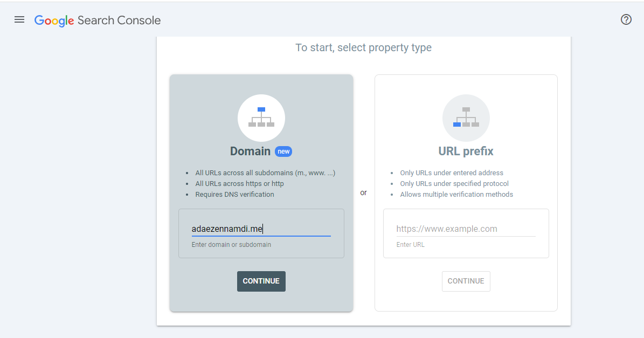Viewport: 644px width, 338px height.
Task: Click the Google Search Console logo
Action: coord(98,20)
